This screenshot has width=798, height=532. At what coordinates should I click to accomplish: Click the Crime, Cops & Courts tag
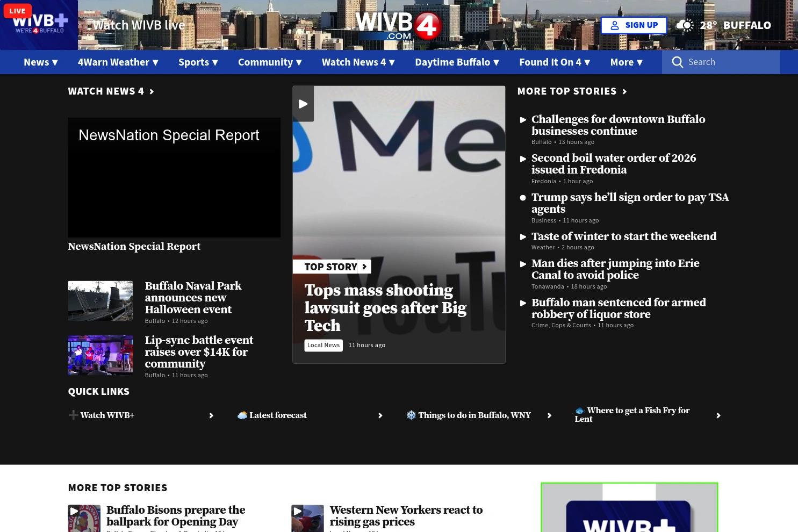(561, 325)
